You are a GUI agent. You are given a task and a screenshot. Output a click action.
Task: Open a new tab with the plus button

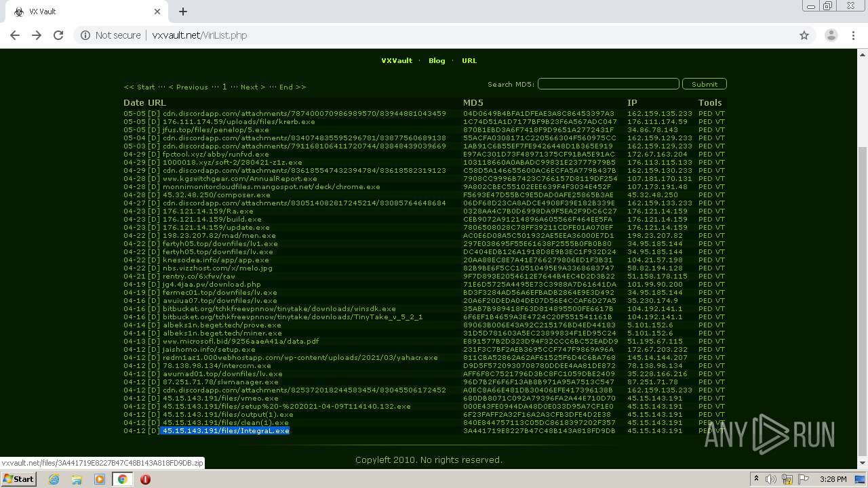click(x=183, y=12)
